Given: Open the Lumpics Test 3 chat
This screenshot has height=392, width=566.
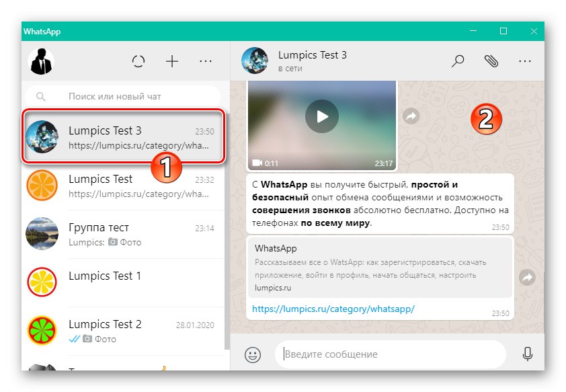Looking at the screenshot, I should click(x=123, y=137).
